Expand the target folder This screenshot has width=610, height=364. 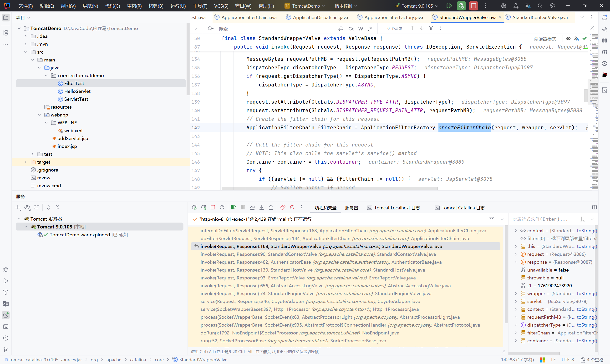[x=25, y=162]
